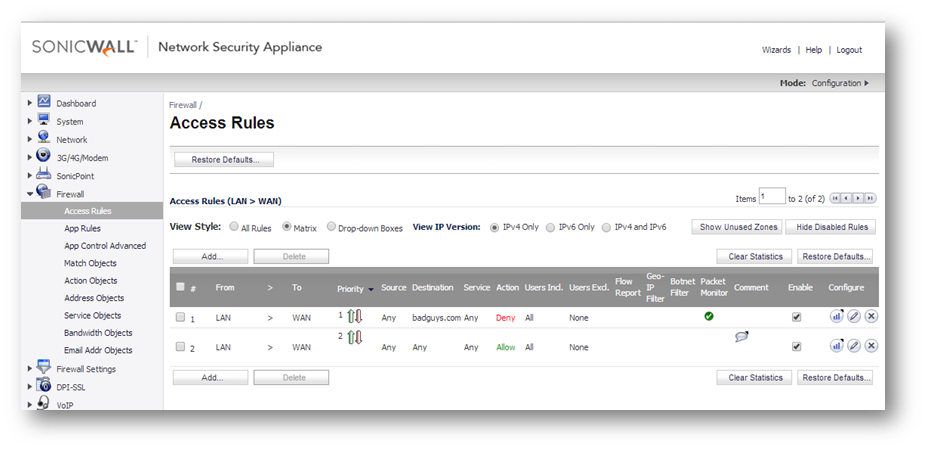Expand the Firewall Settings section
This screenshot has width=927, height=452.
click(x=30, y=369)
